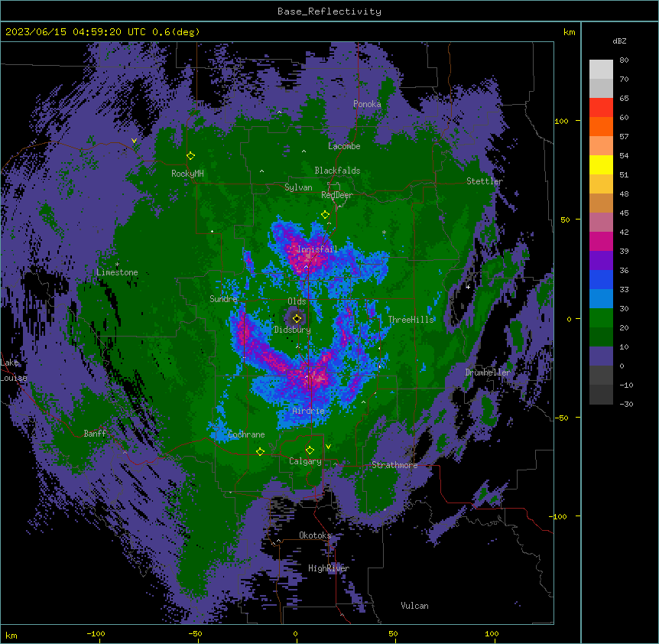Click the yellow marker southeast of the Cochrane label

coord(260,452)
